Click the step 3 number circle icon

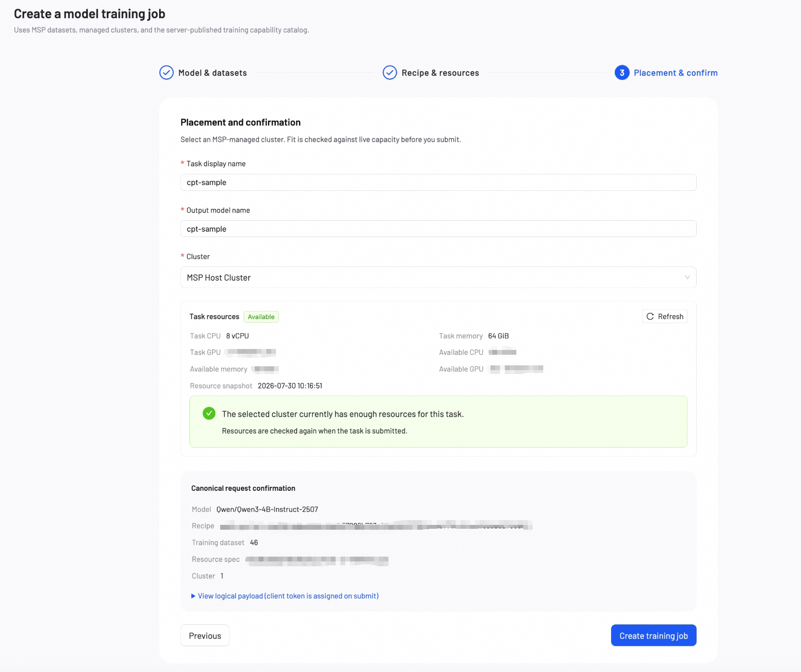click(x=622, y=73)
